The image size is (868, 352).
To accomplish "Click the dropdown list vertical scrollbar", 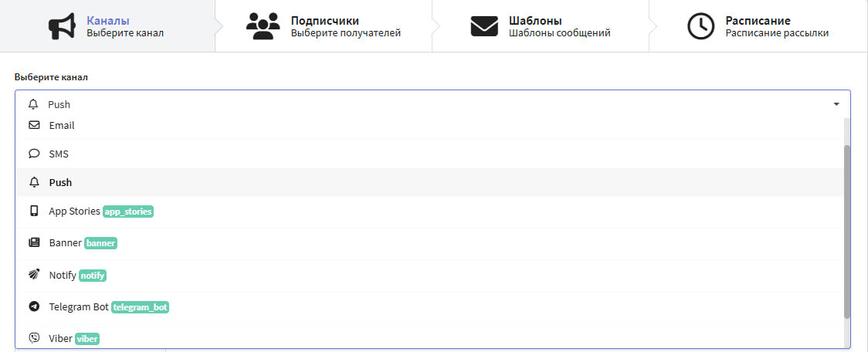I will pos(846,232).
